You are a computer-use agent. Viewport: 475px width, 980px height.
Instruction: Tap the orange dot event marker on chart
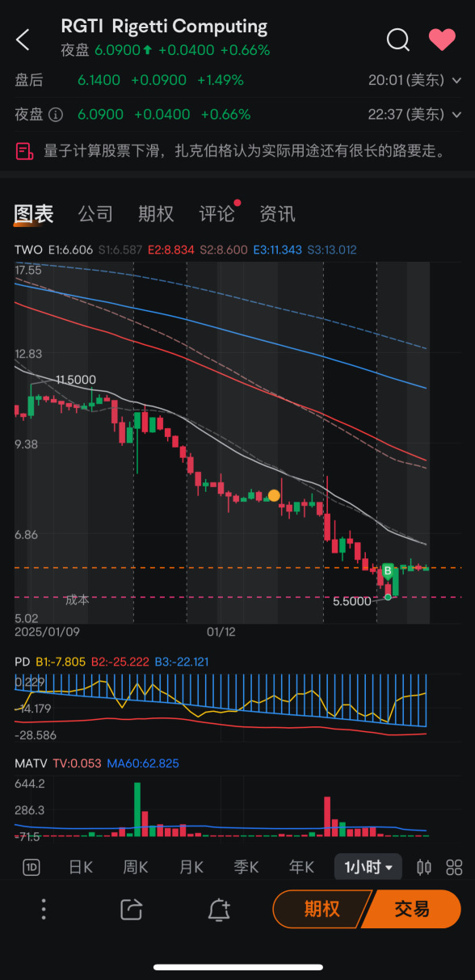(274, 495)
